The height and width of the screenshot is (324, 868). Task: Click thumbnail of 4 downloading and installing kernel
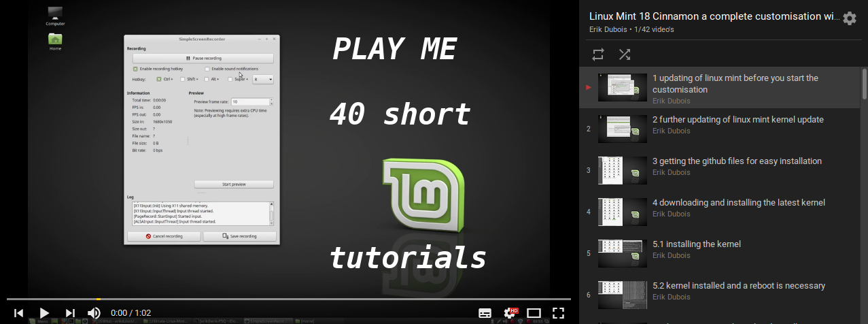623,212
